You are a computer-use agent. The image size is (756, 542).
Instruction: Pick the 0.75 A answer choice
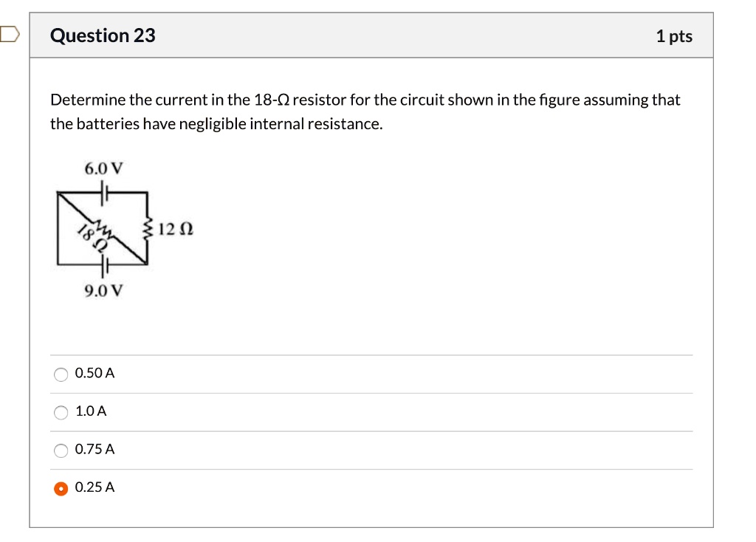61,450
